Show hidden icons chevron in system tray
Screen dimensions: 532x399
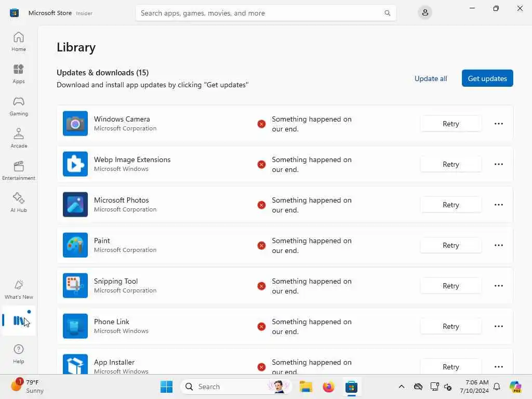[402, 387]
